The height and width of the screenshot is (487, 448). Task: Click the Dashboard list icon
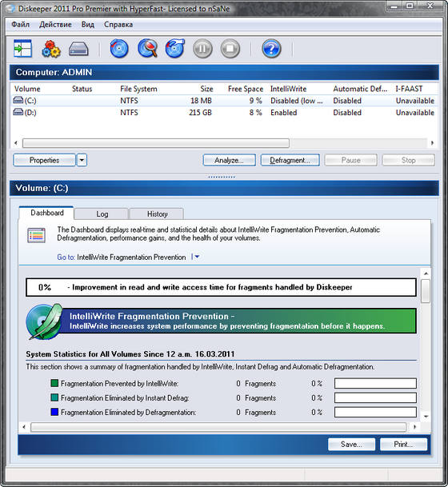[36, 235]
